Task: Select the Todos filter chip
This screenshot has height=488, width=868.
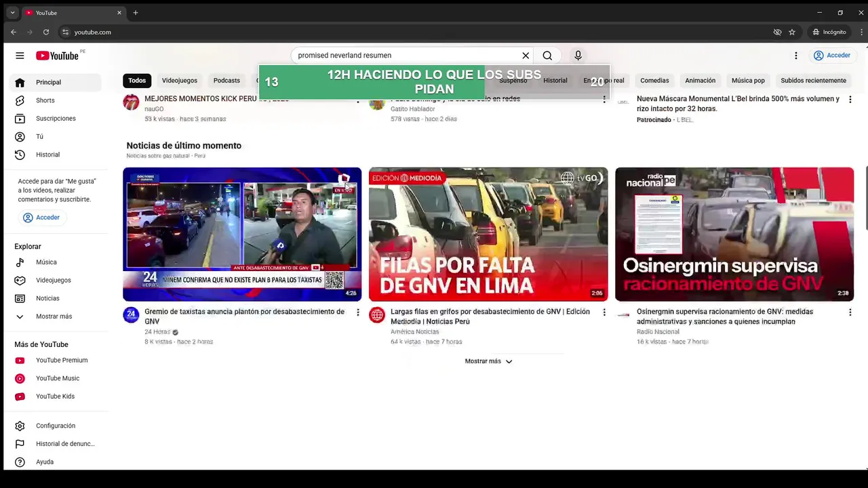Action: [137, 81]
